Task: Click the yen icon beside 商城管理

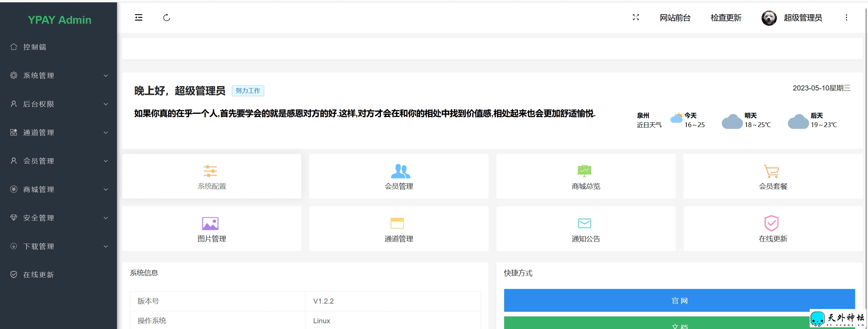Action: point(14,189)
